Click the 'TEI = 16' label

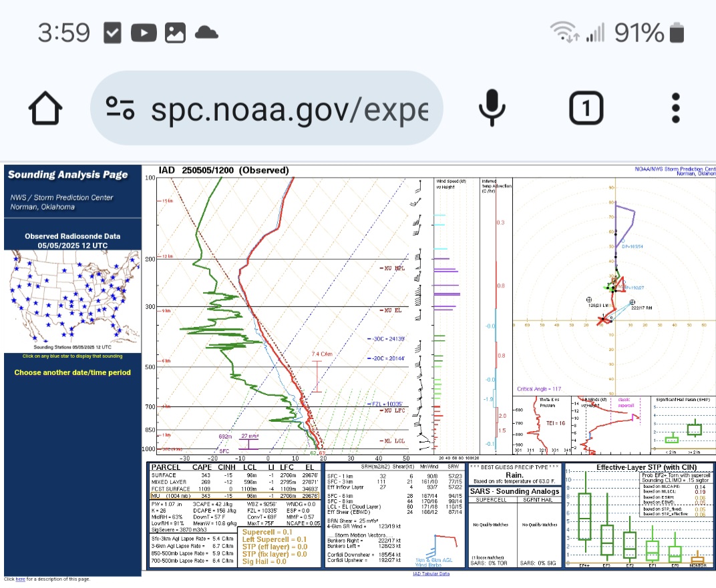556,423
